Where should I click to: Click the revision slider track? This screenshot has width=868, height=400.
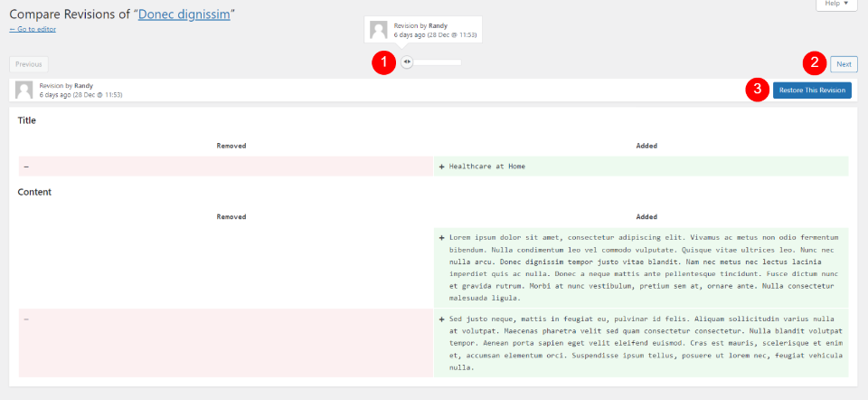click(434, 62)
